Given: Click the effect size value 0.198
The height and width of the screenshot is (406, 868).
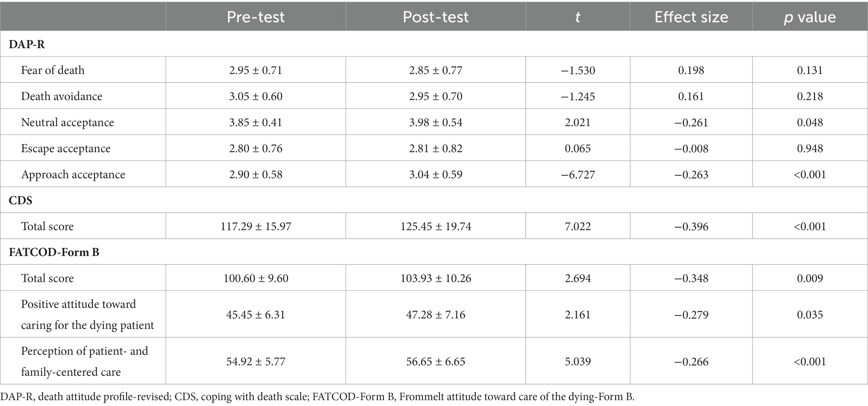Looking at the screenshot, I should pyautogui.click(x=691, y=70).
